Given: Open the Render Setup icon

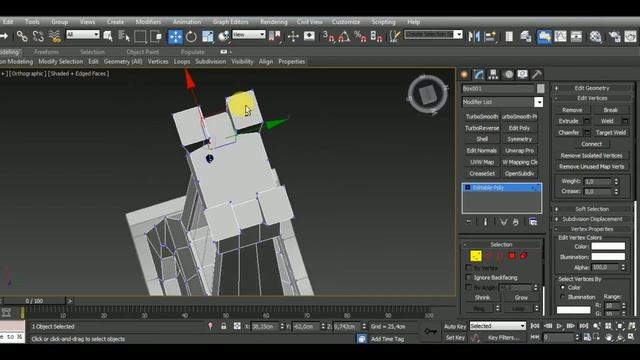Looking at the screenshot, I should (614, 37).
